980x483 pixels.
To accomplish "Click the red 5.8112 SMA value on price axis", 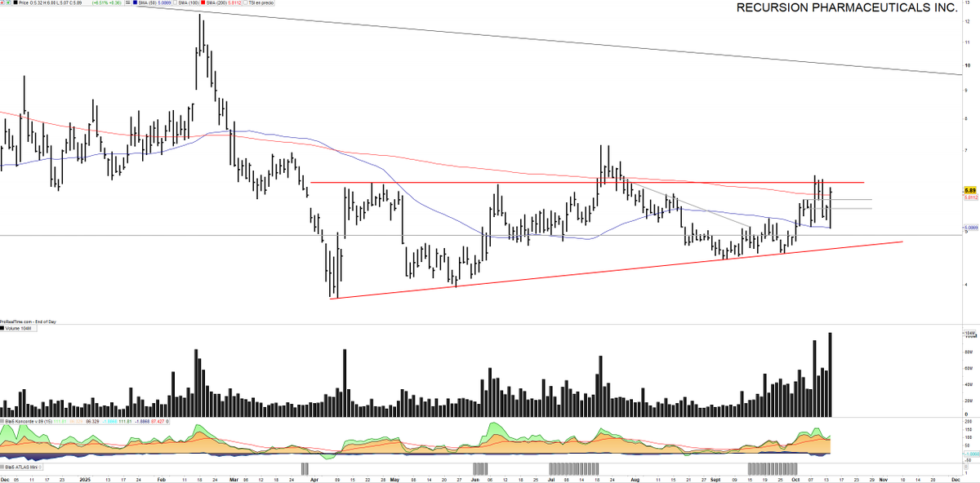I will click(970, 197).
